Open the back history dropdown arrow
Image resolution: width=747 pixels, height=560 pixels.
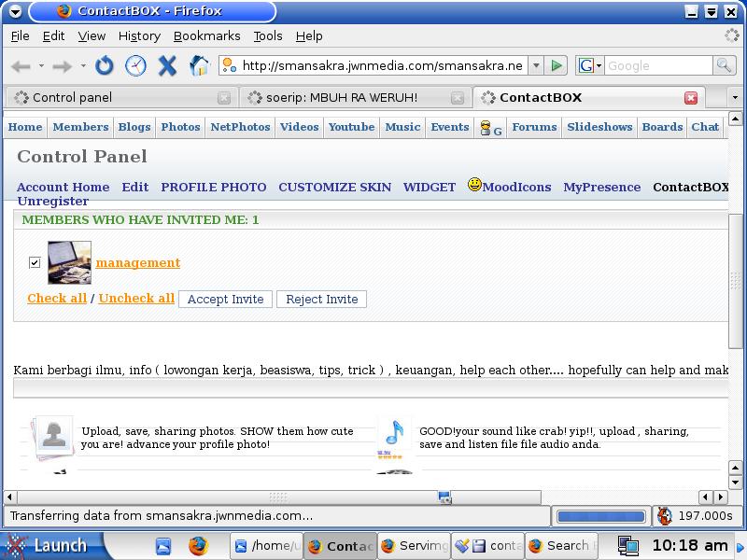[41, 65]
